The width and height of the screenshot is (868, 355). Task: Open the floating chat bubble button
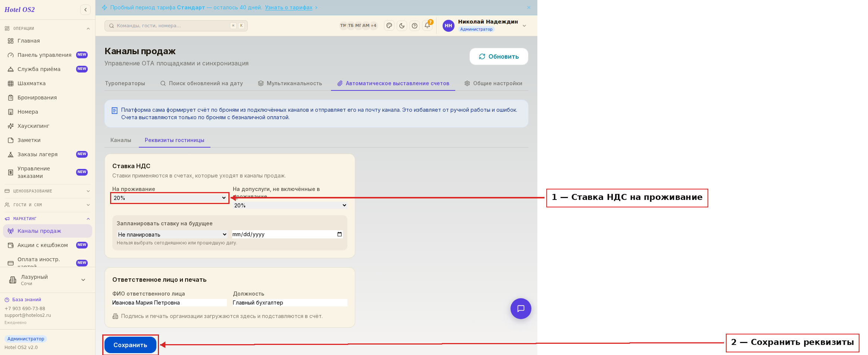coord(521,309)
